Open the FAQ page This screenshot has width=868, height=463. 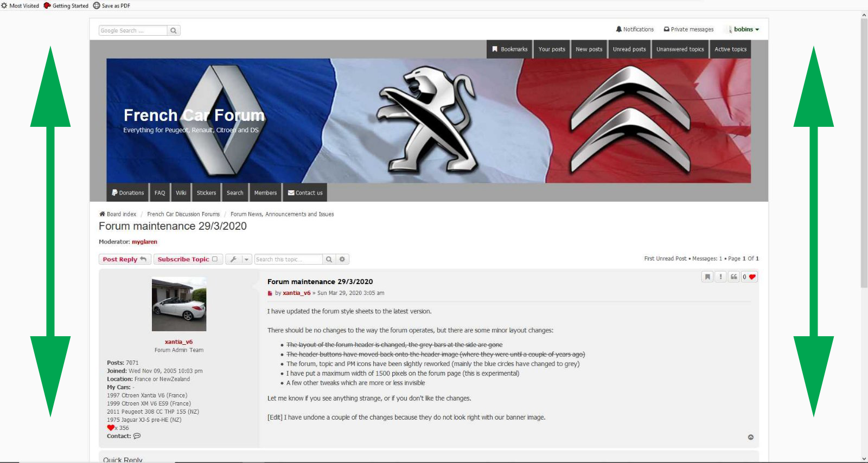159,192
